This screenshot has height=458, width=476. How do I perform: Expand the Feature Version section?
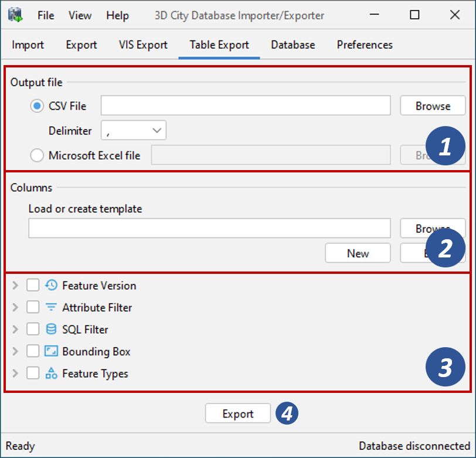tap(15, 285)
